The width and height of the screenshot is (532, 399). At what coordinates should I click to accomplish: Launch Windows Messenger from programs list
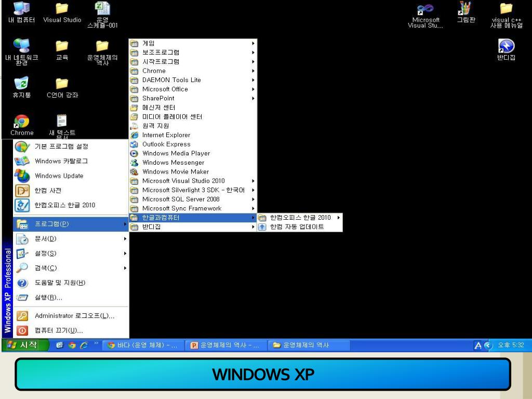[193, 163]
